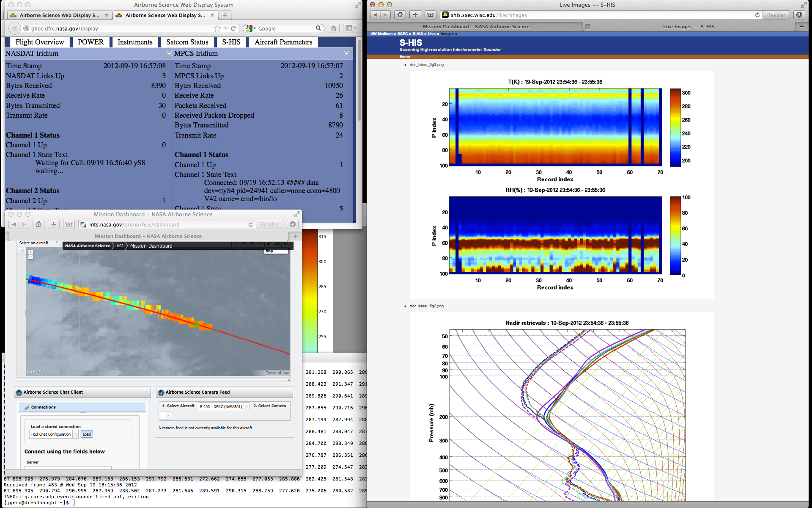
Task: Zoom out on the mission map
Action: click(x=30, y=257)
